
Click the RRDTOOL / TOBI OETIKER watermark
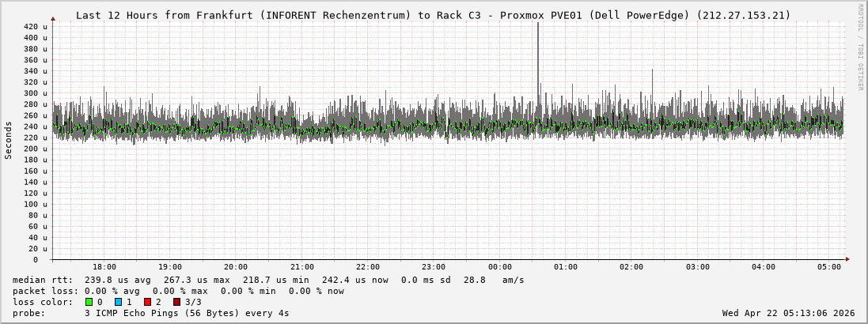point(860,46)
